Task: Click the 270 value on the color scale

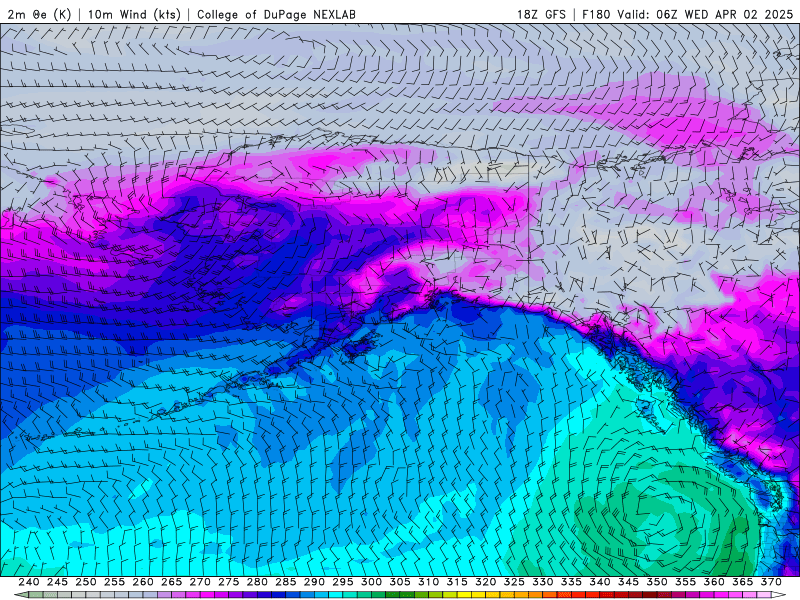Action: (x=200, y=582)
